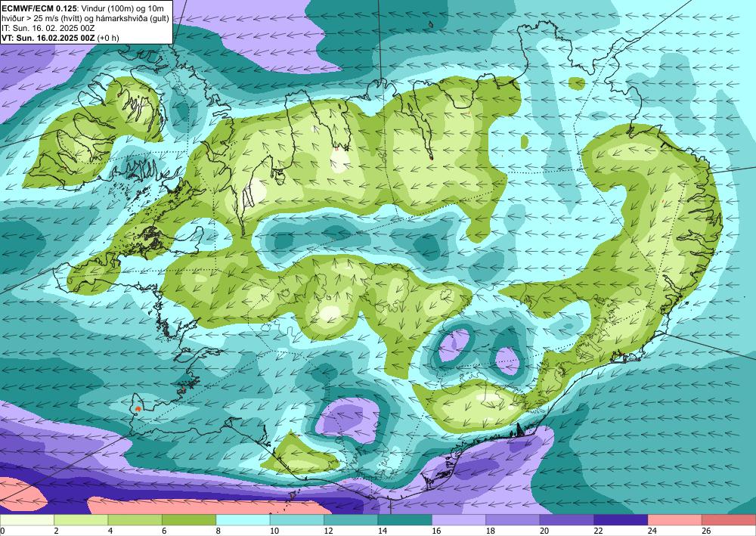Click the legend scale label "20"

tap(544, 531)
